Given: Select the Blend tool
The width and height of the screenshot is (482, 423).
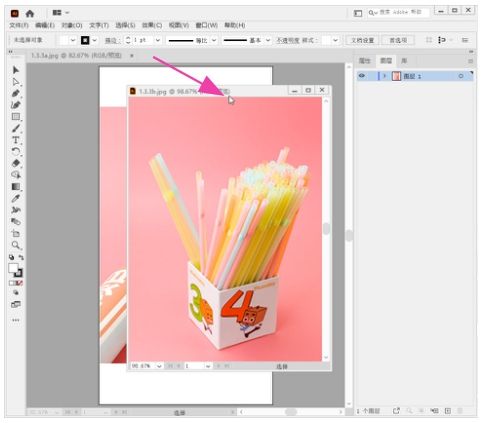Looking at the screenshot, I should pyautogui.click(x=16, y=222).
